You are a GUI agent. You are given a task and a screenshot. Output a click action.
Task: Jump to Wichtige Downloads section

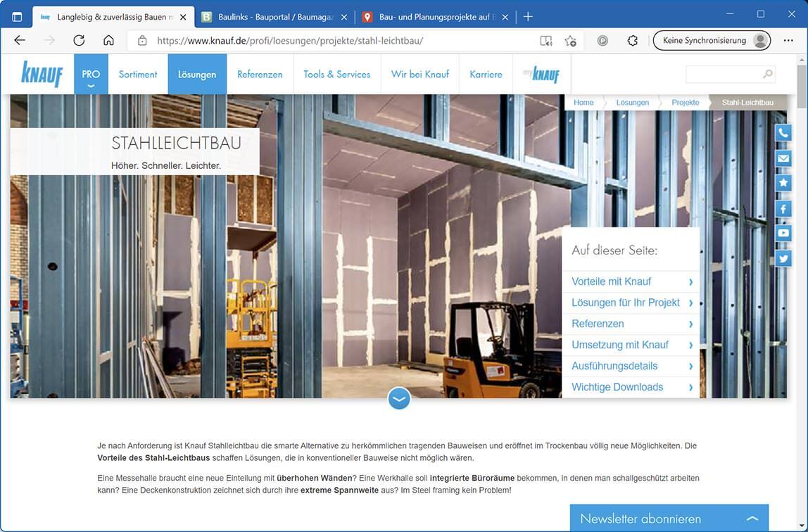coord(631,387)
